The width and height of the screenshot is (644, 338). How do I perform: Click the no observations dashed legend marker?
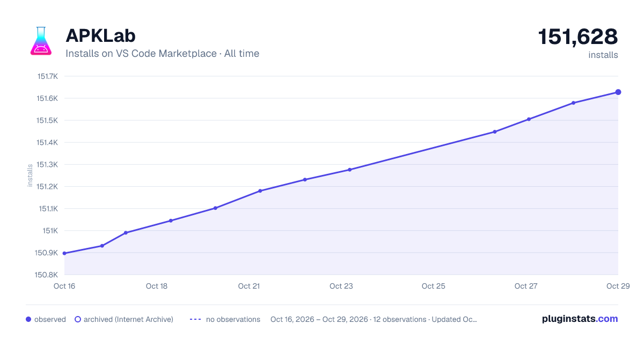[195, 319]
